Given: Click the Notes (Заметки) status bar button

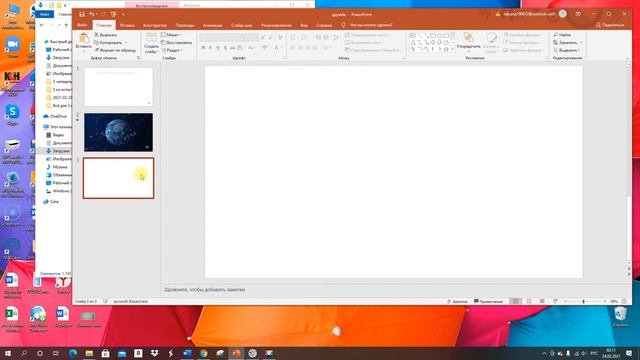Looking at the screenshot, I should point(457,301).
